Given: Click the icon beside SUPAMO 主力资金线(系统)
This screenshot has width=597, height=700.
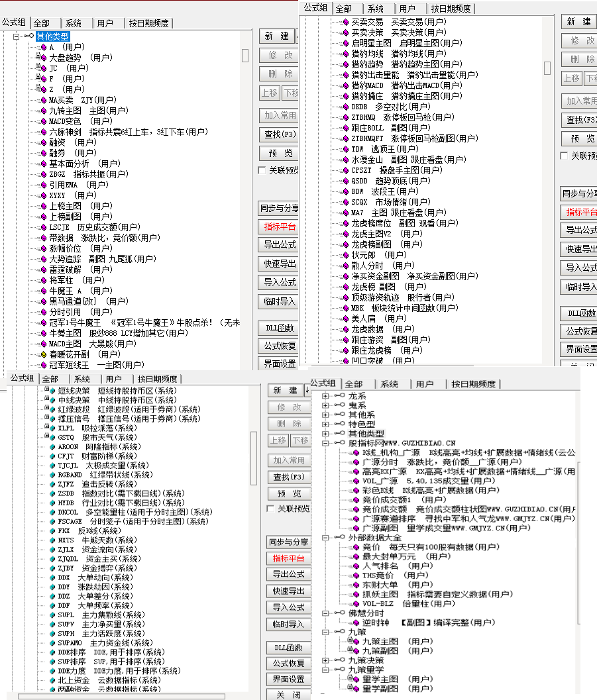Looking at the screenshot, I should pos(52,643).
